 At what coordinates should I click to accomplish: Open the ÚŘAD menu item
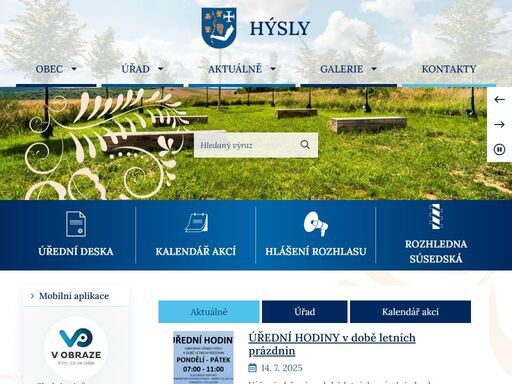135,69
